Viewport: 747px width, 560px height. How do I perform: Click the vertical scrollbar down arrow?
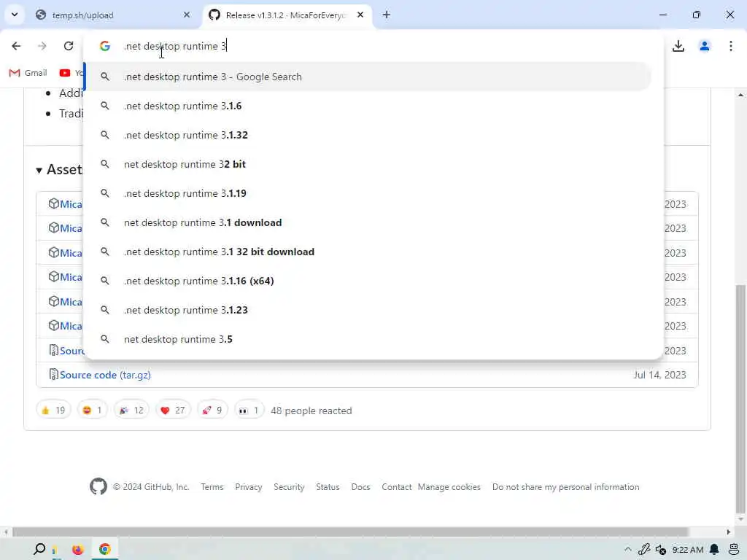tap(740, 519)
